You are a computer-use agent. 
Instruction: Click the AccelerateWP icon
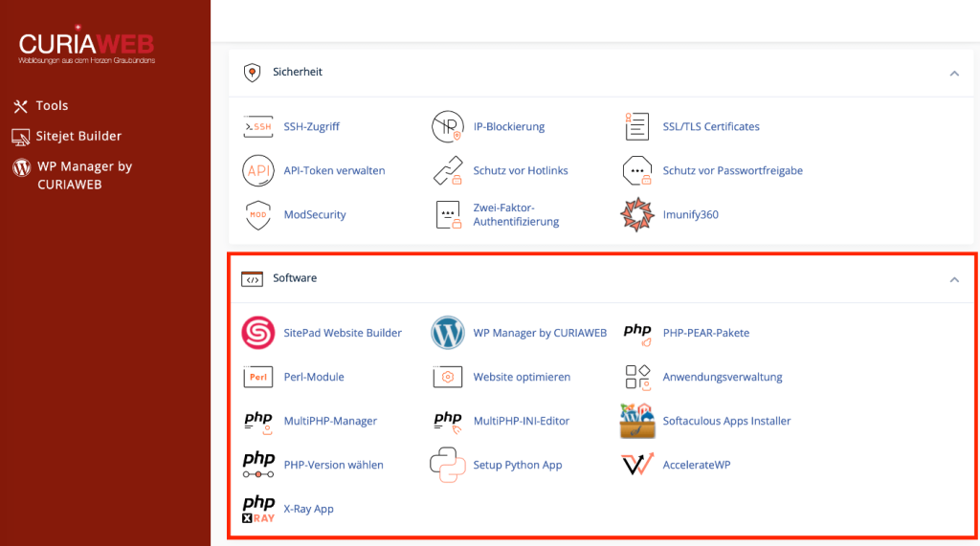(x=637, y=465)
